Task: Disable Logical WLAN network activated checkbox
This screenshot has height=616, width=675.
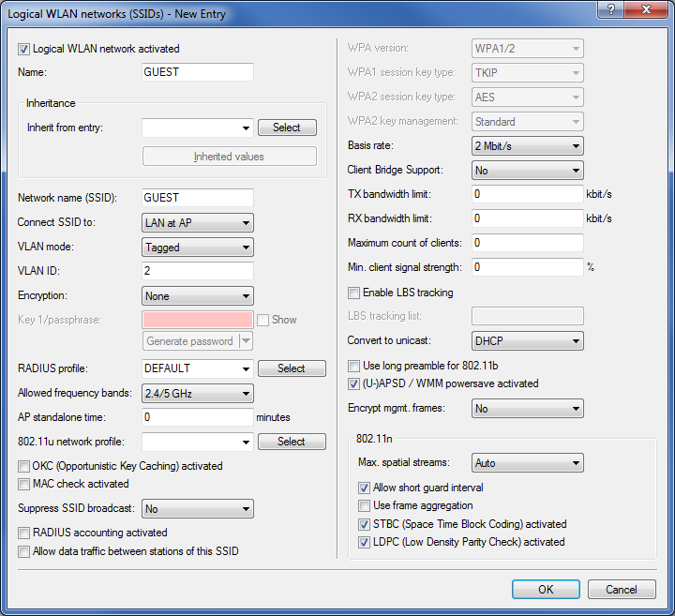Action: point(25,49)
